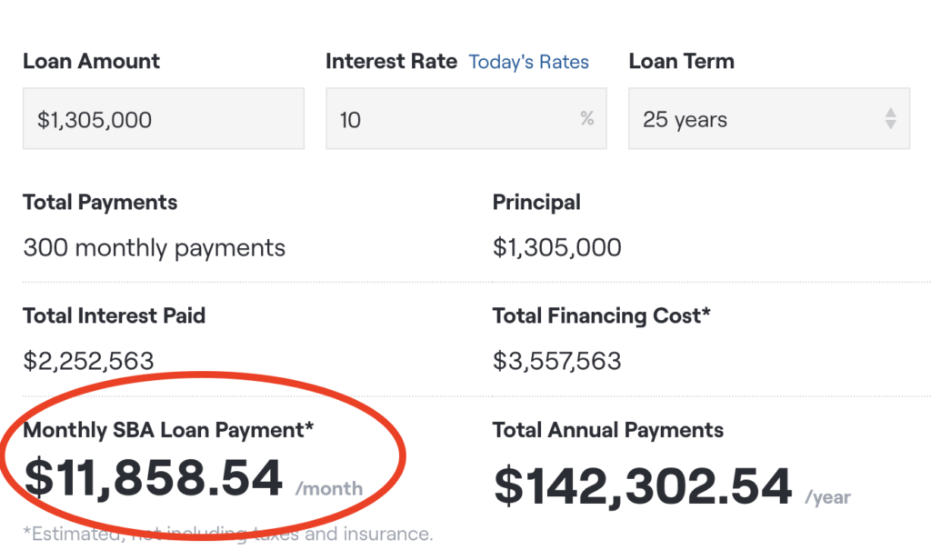This screenshot has height=560, width=931.
Task: Click the Total Financing Cost heading
Action: tap(602, 316)
